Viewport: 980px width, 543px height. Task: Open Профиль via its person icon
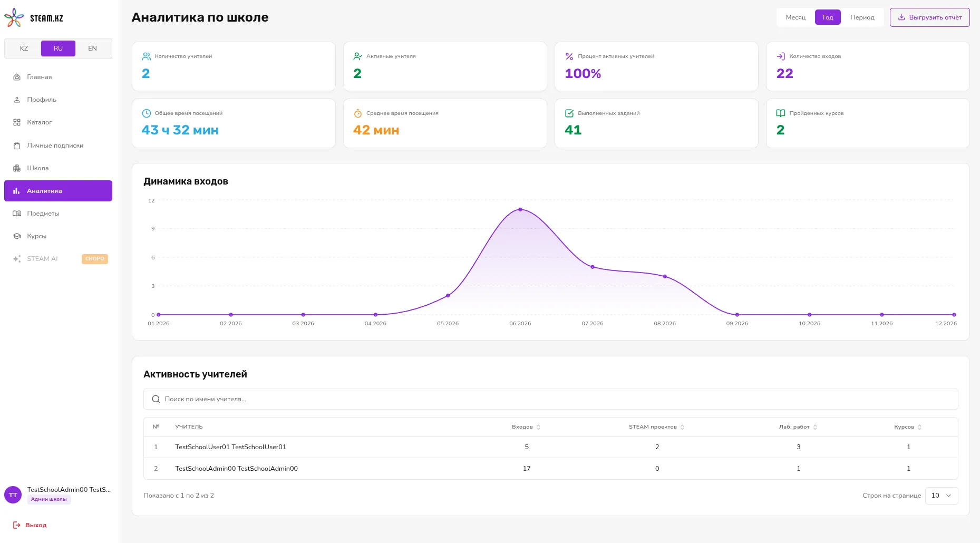click(17, 100)
